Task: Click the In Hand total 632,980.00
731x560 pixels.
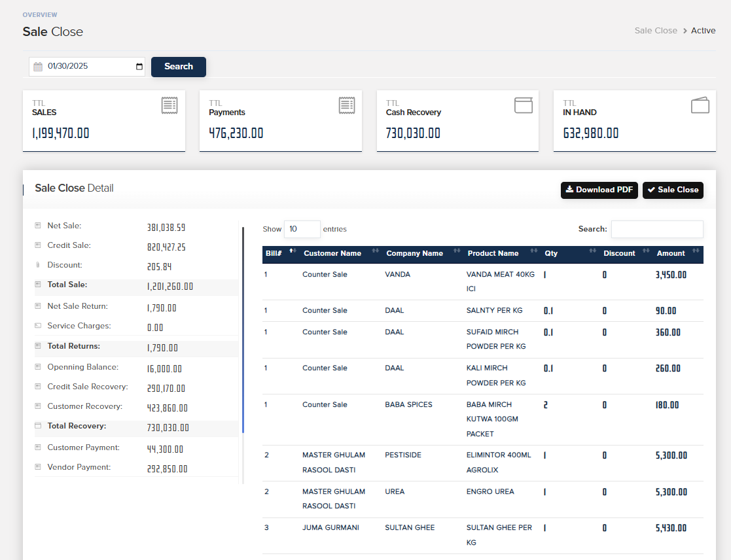Action: coord(591,133)
